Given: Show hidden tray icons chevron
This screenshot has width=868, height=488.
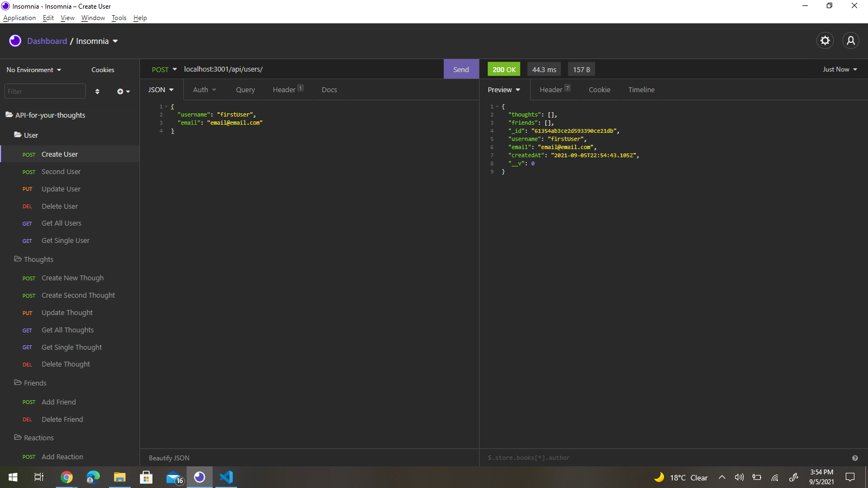Looking at the screenshot, I should tap(722, 477).
